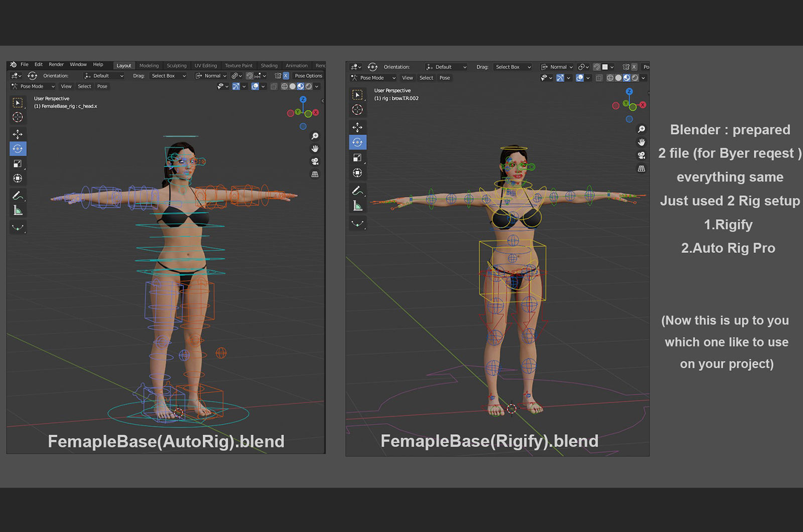Switch to the UV Editing workspace tab

click(206, 66)
